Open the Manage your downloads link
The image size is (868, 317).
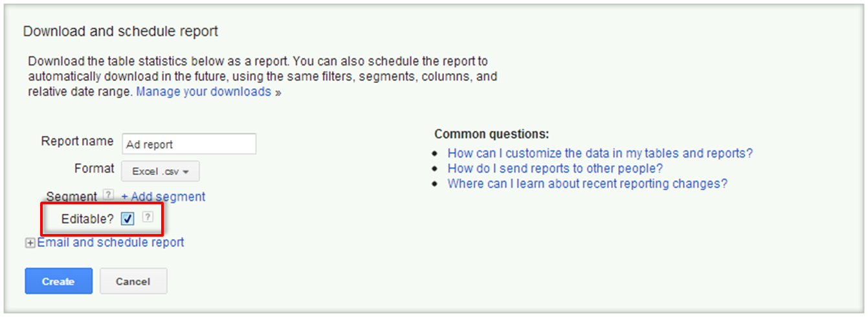pyautogui.click(x=203, y=91)
